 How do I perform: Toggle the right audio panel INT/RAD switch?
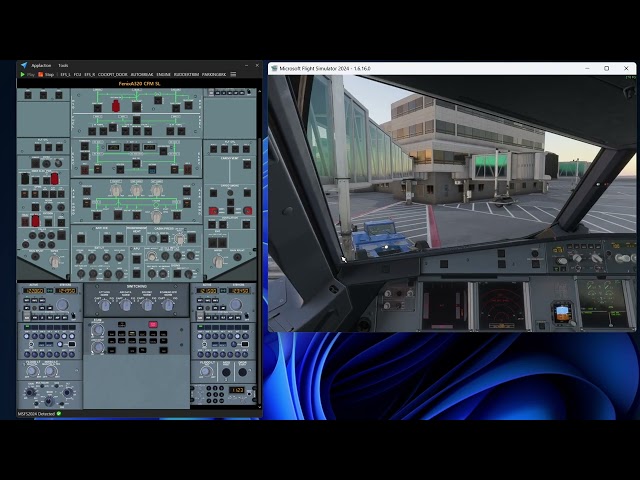click(204, 344)
